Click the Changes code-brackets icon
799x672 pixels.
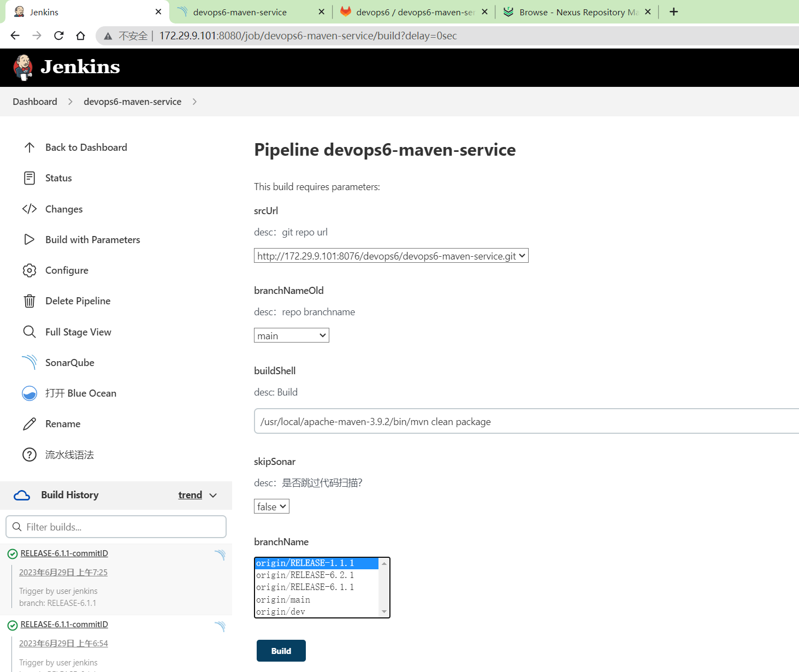coord(29,209)
